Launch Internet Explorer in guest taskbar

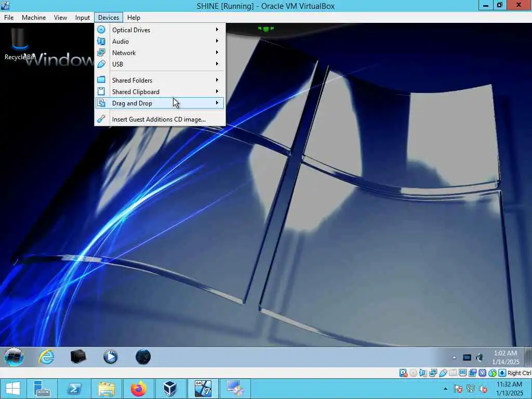tap(46, 357)
